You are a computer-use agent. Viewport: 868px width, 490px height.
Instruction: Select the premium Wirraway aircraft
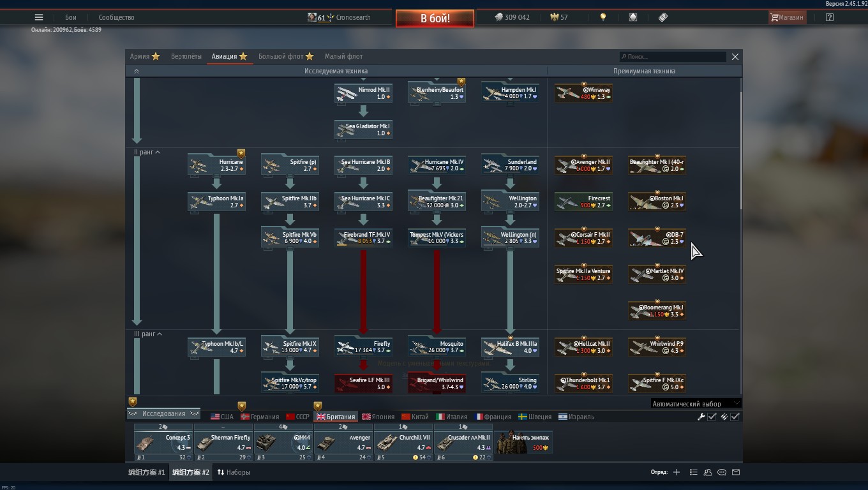[584, 93]
